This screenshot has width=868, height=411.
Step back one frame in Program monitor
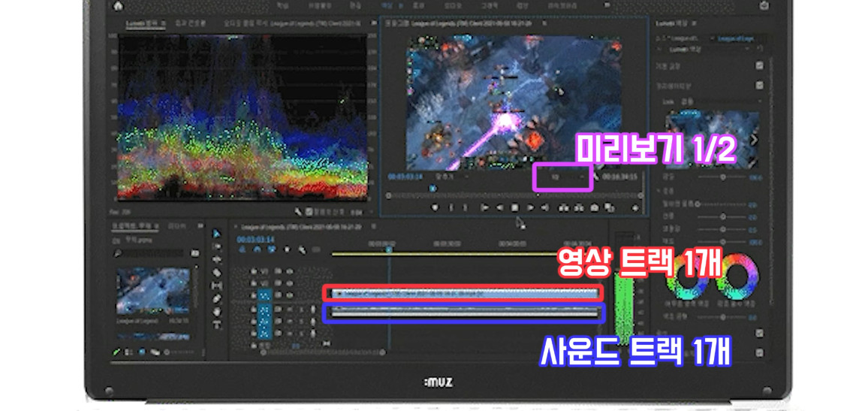click(499, 207)
